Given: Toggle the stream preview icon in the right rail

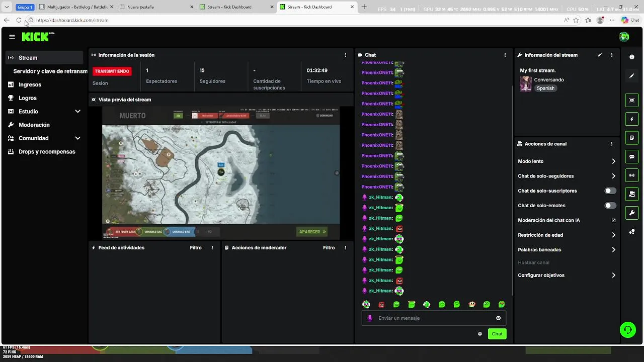Looking at the screenshot, I should click(x=632, y=100).
